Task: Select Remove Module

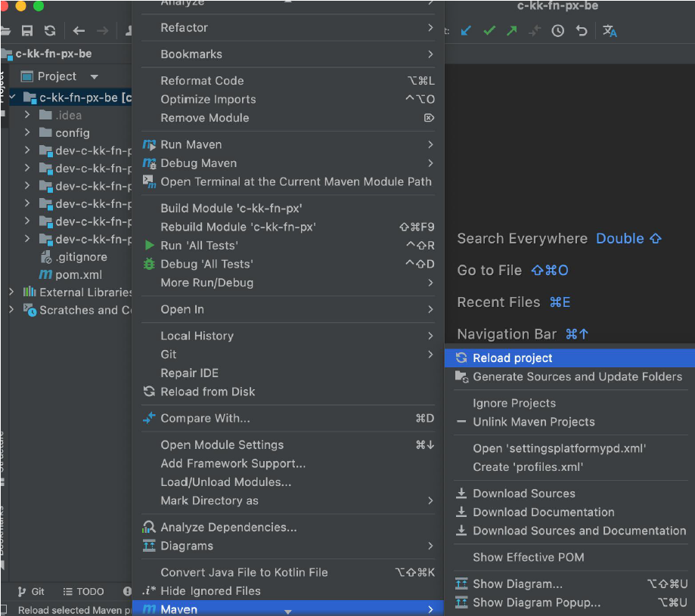Action: 288,118
